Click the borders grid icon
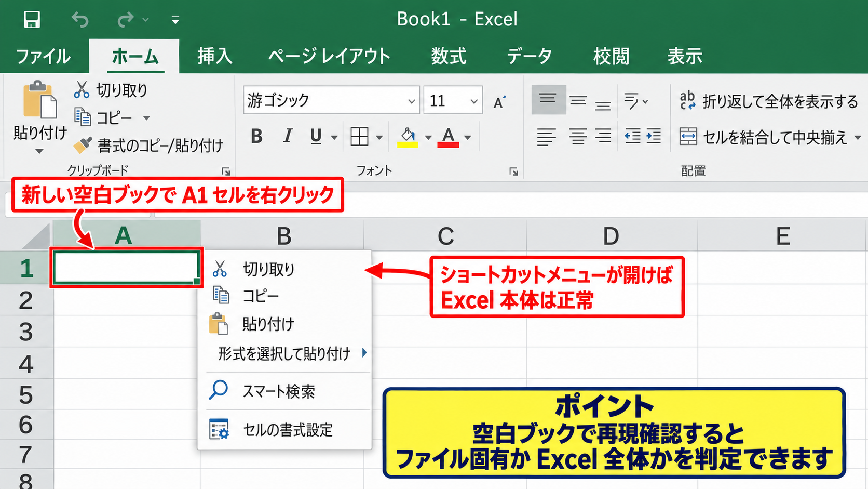The height and width of the screenshot is (489, 868). click(359, 137)
